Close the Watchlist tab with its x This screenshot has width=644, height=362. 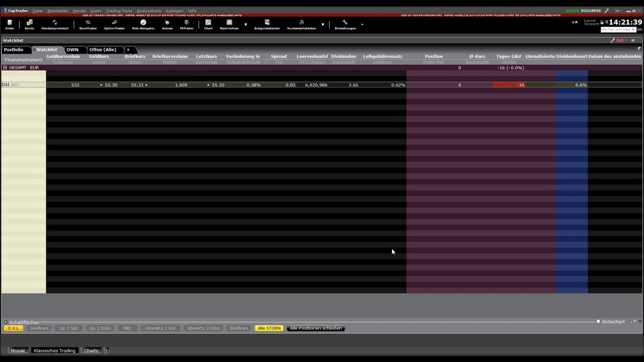tap(34, 50)
